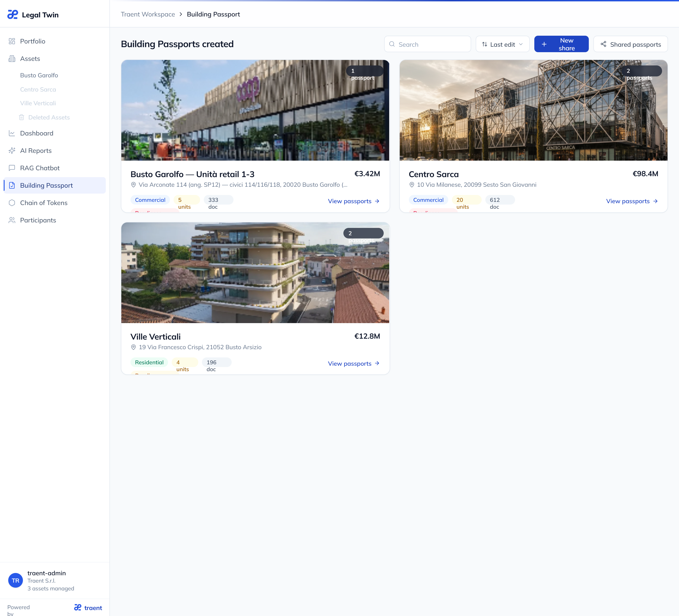Select Ville Verticali asset in the sidebar
The image size is (679, 616).
[x=38, y=103]
